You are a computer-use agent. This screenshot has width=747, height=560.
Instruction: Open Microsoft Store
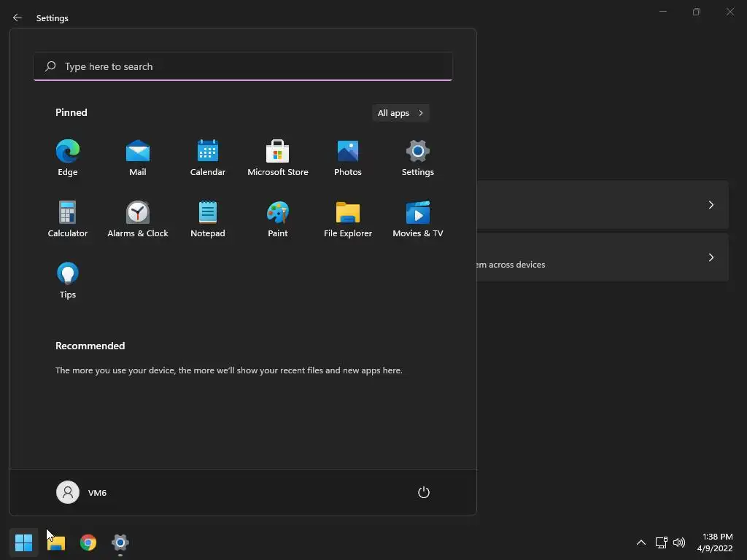278,157
